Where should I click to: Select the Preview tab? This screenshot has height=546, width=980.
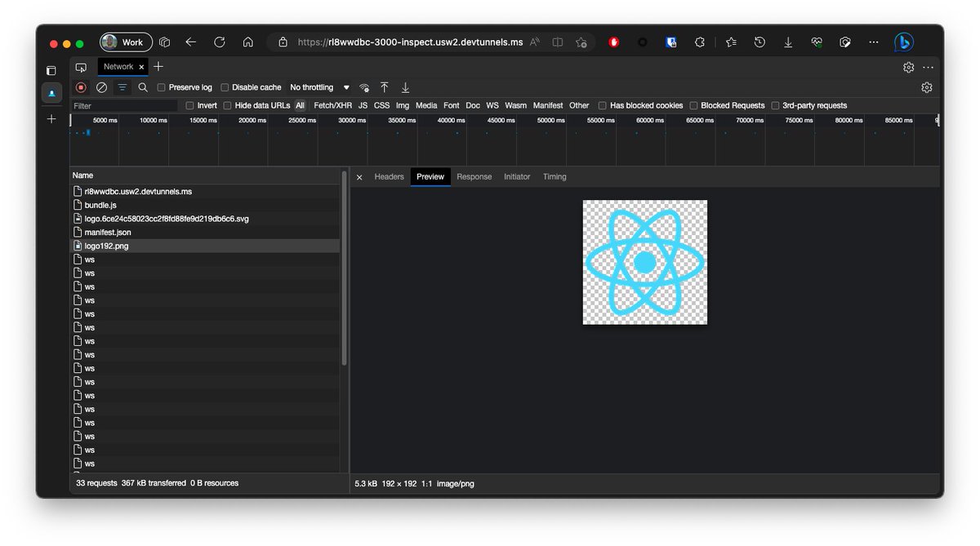pos(430,177)
